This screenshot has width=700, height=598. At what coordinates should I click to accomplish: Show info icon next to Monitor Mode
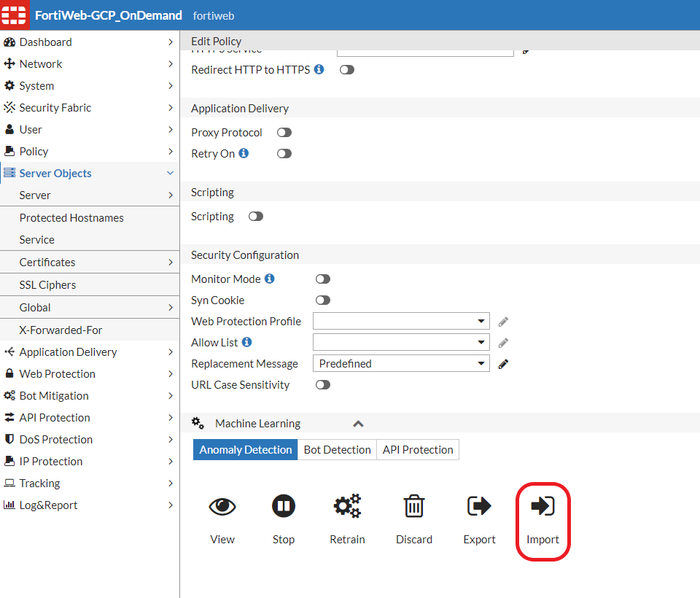coord(270,279)
